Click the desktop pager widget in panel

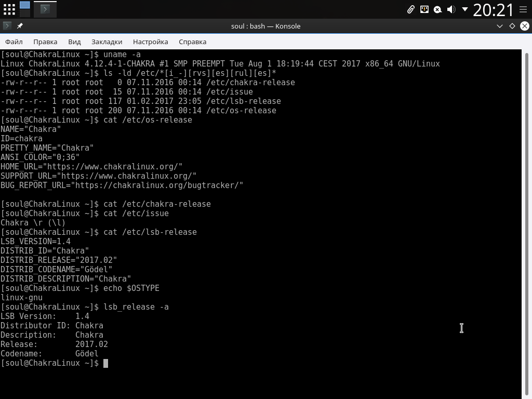point(25,9)
